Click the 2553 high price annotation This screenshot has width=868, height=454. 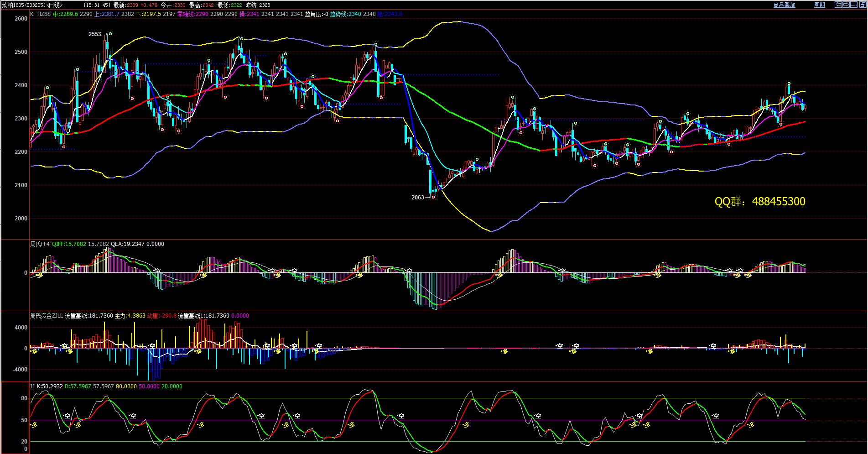95,34
